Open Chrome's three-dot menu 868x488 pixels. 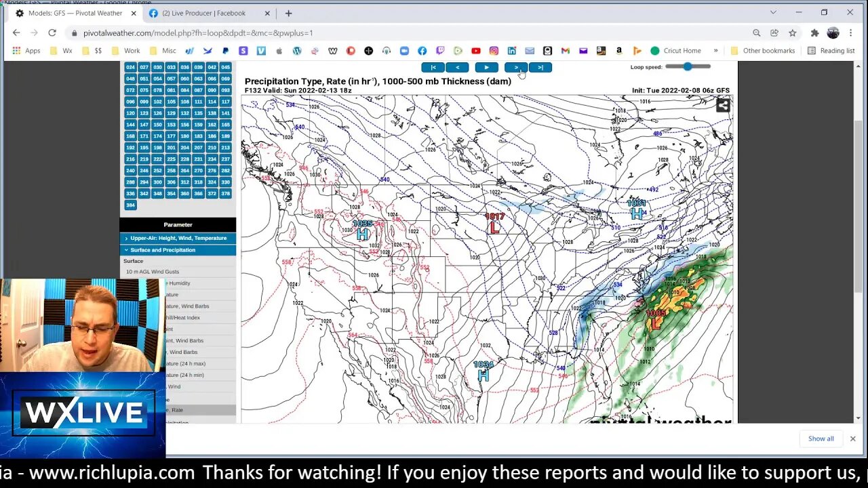[x=850, y=33]
